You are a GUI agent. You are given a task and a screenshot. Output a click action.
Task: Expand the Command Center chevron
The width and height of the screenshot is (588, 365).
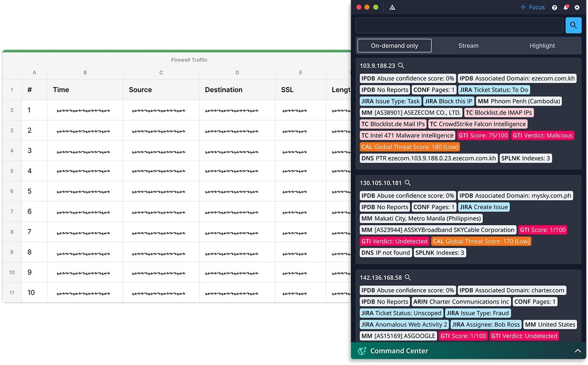pyautogui.click(x=577, y=351)
